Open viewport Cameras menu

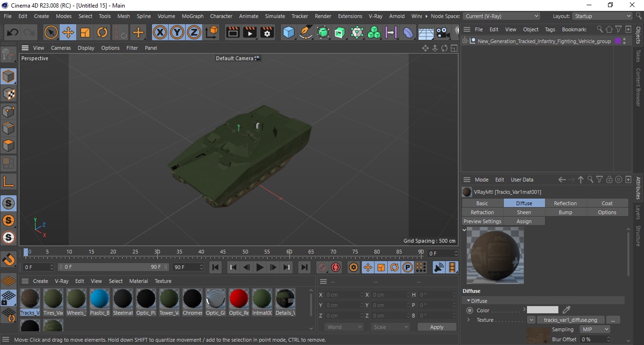tap(61, 48)
